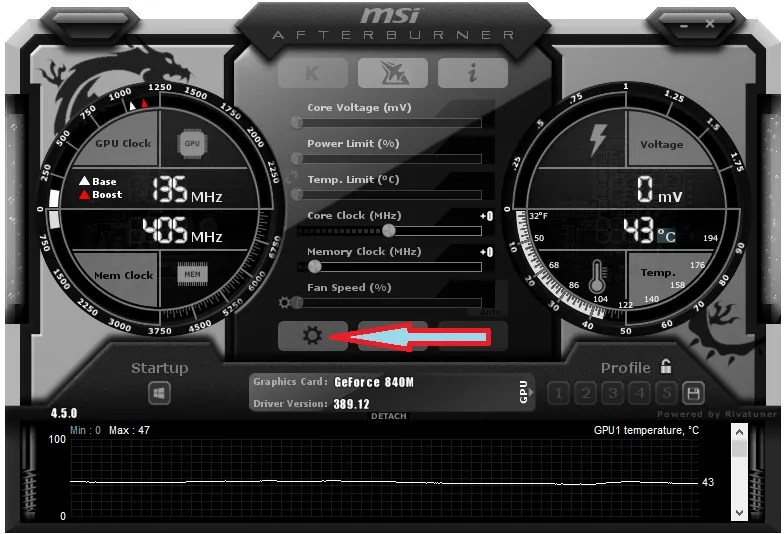Click the GPU chip icon in clock gauge

coord(192,144)
